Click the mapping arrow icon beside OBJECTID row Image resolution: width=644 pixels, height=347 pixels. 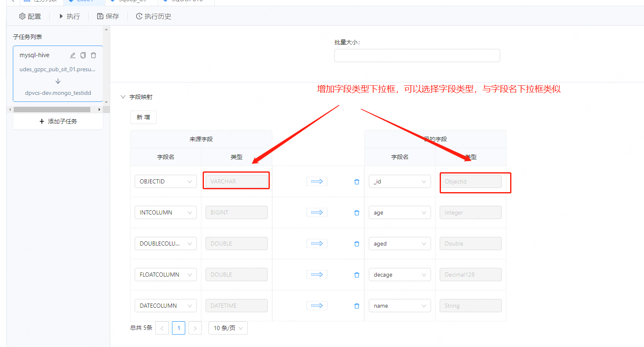pyautogui.click(x=317, y=181)
